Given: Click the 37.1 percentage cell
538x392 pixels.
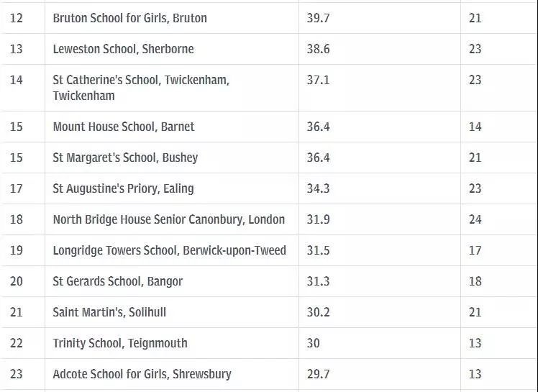Looking at the screenshot, I should coord(318,80).
